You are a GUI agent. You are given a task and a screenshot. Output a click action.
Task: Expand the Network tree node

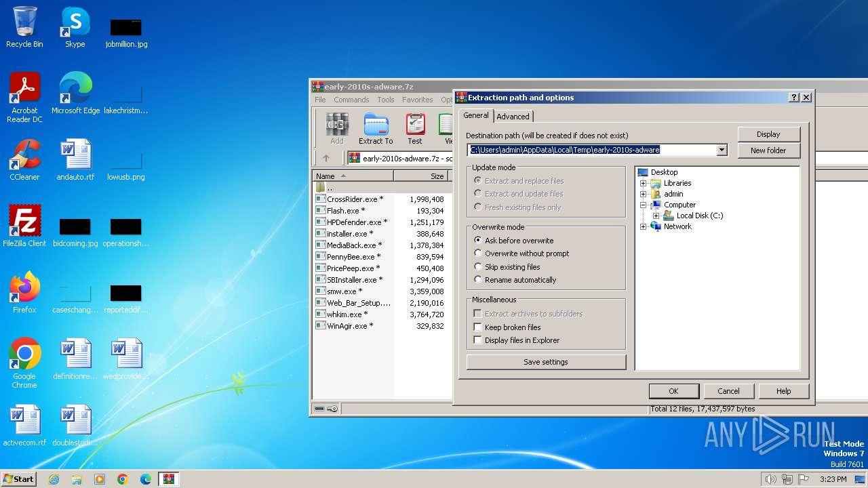[x=643, y=226]
